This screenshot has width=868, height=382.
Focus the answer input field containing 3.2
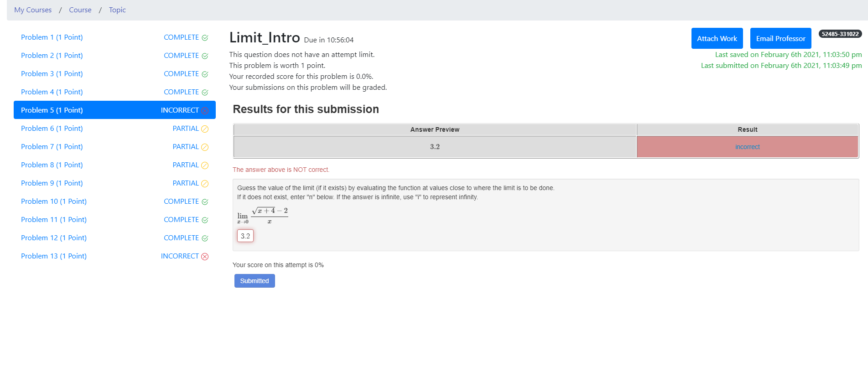point(245,236)
